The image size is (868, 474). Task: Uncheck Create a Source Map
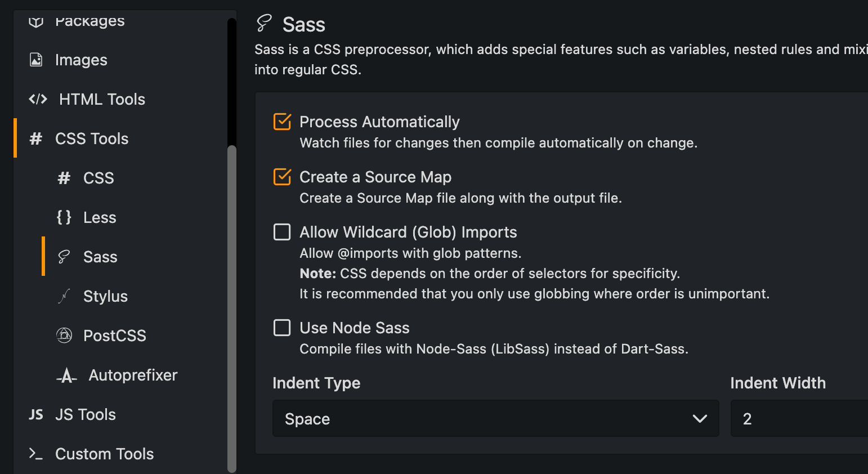pos(282,177)
